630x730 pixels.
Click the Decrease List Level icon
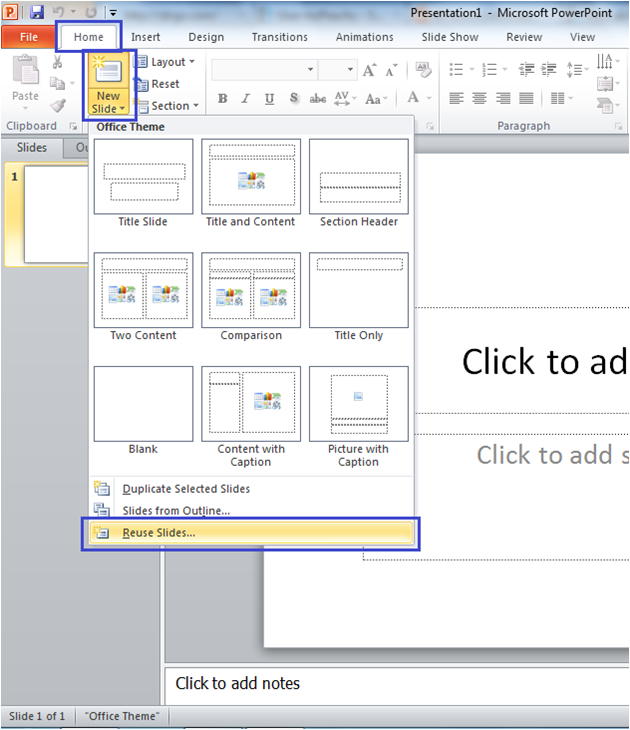[x=527, y=69]
